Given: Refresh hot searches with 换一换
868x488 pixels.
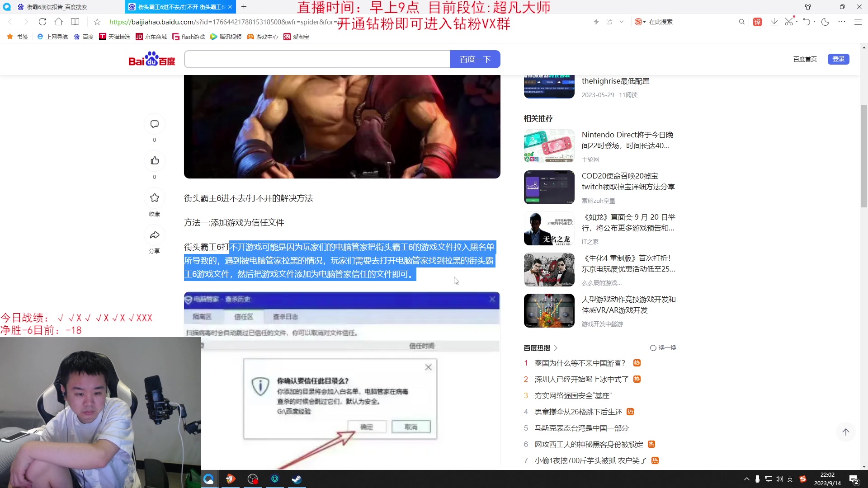Looking at the screenshot, I should tap(663, 348).
